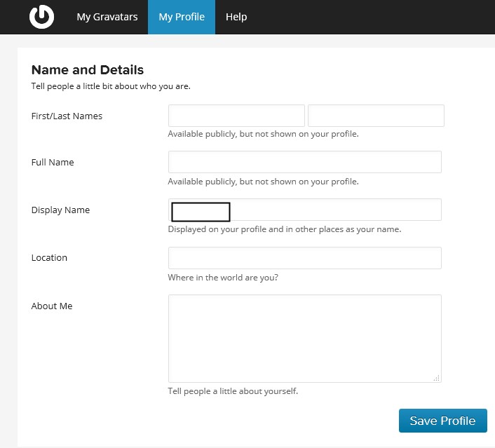Select the Full Name text field
This screenshot has height=448, width=495.
coord(304,162)
